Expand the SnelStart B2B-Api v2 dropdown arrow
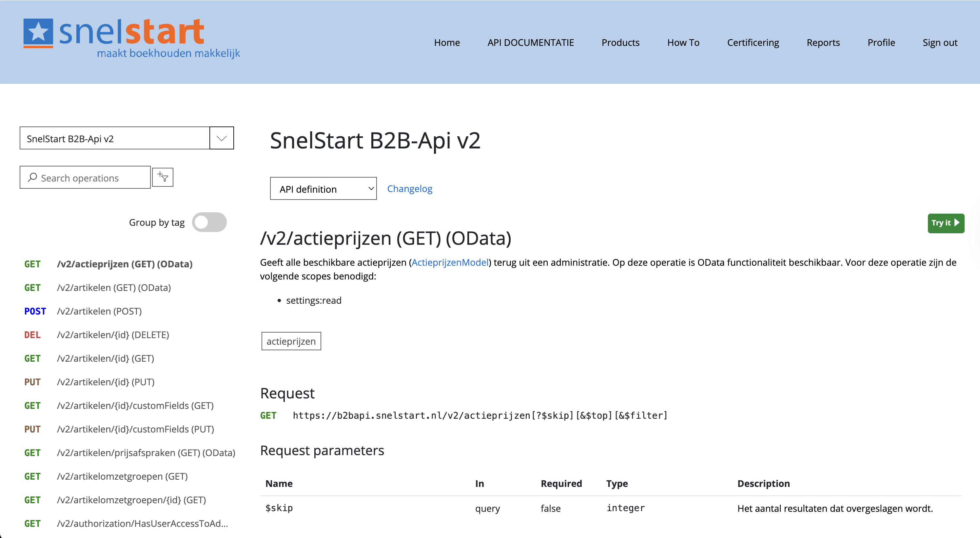 coord(222,138)
